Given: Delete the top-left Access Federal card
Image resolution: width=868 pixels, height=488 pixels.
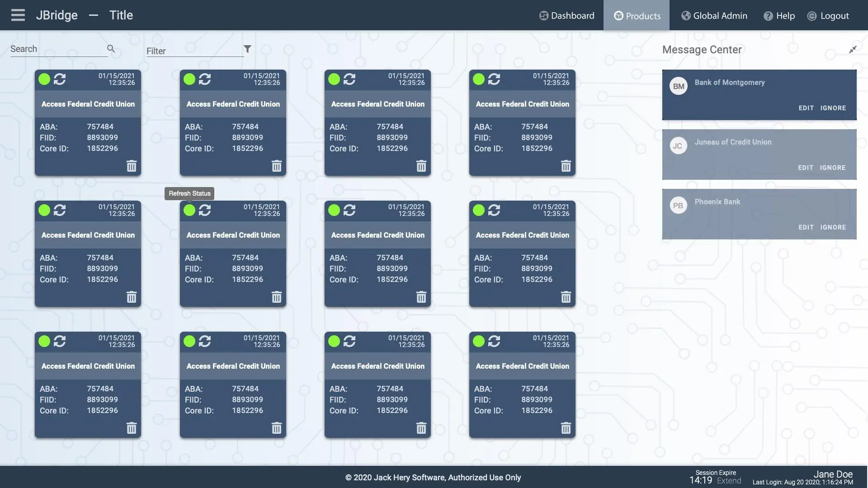Looking at the screenshot, I should coord(132,166).
